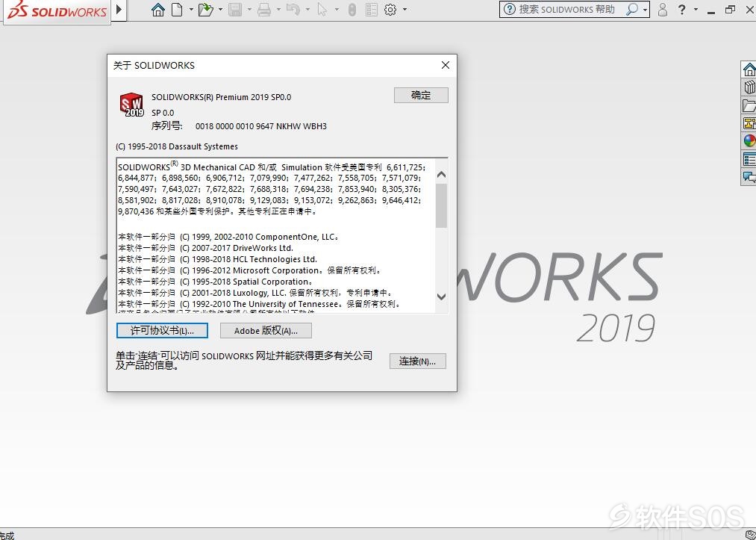
Task: Open Design Library task pane icon
Action: click(749, 87)
